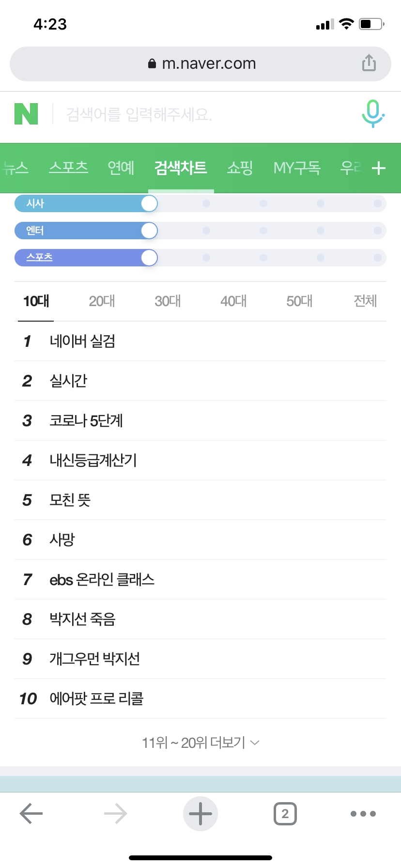Go to the 연예 menu tab
401x868 pixels.
[121, 168]
